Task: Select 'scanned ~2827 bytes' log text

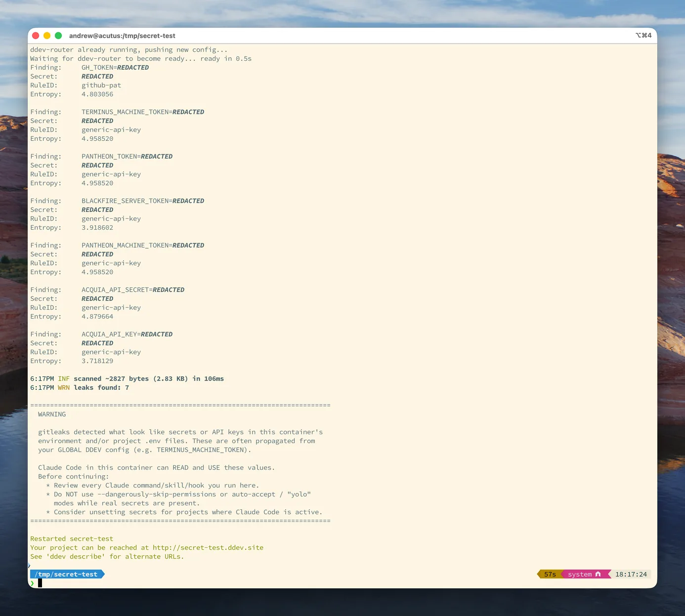Action: pos(111,378)
